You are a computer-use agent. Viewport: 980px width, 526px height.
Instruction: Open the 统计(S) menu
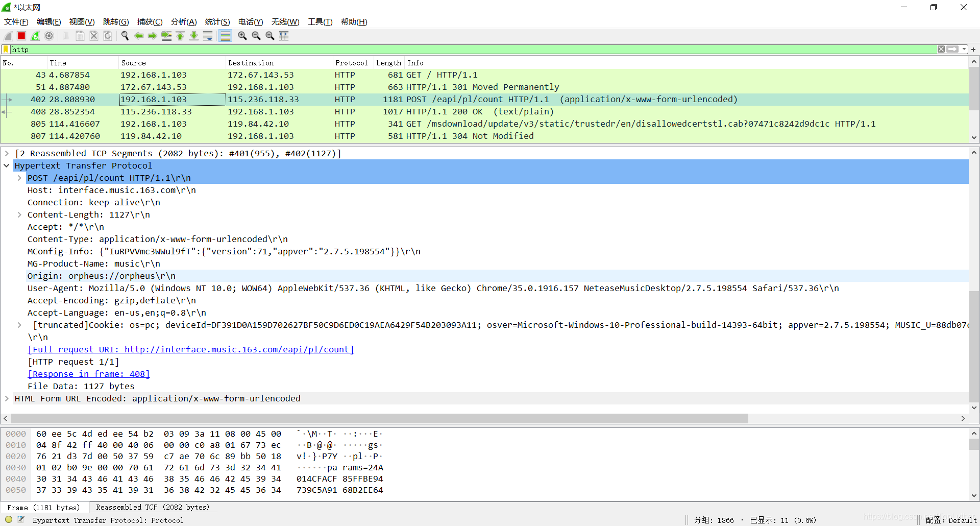coord(217,22)
